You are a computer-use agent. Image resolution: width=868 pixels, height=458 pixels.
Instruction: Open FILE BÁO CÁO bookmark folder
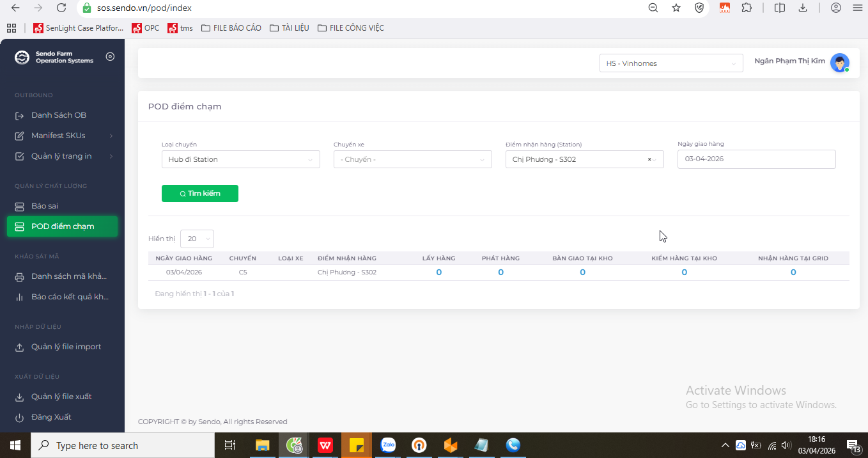231,28
